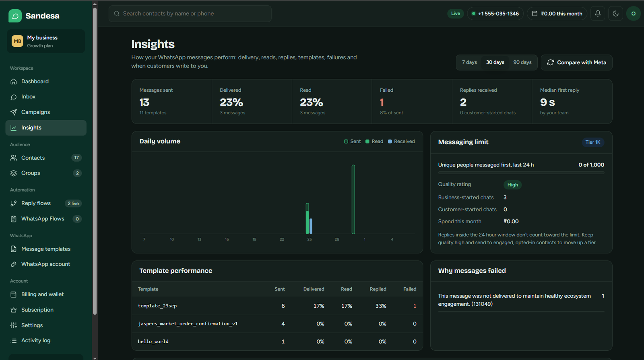The height and width of the screenshot is (360, 644).
Task: Click the Insights chart icon
Action: pyautogui.click(x=14, y=128)
